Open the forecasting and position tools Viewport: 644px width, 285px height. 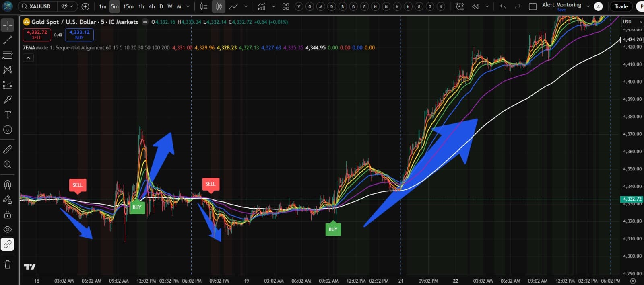pos(8,85)
